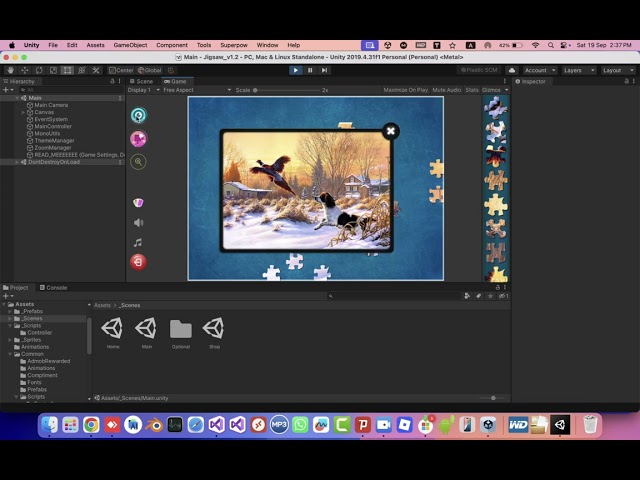Open Google Chrome from the dock

(91, 425)
